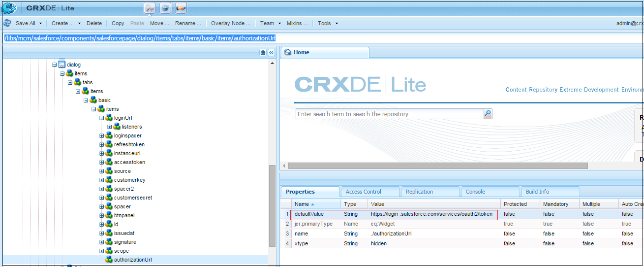Image resolution: width=644 pixels, height=267 pixels.
Task: Open the Save All dropdown arrow
Action: (41, 23)
